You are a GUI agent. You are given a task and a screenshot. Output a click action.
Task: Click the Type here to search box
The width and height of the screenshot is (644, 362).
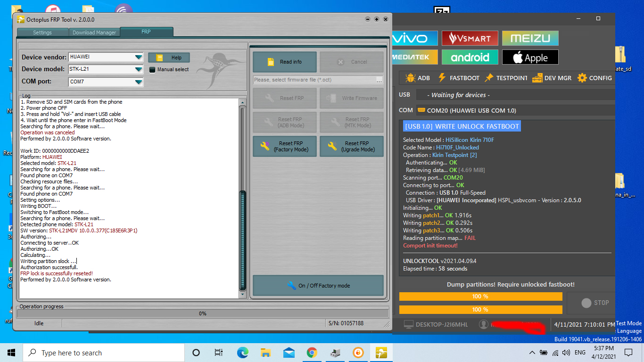104,353
